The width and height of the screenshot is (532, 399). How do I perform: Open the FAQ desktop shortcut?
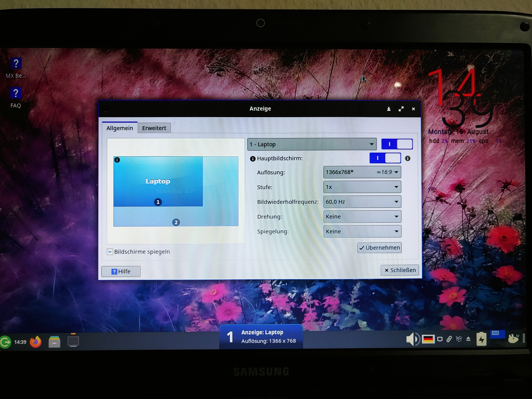[x=16, y=93]
